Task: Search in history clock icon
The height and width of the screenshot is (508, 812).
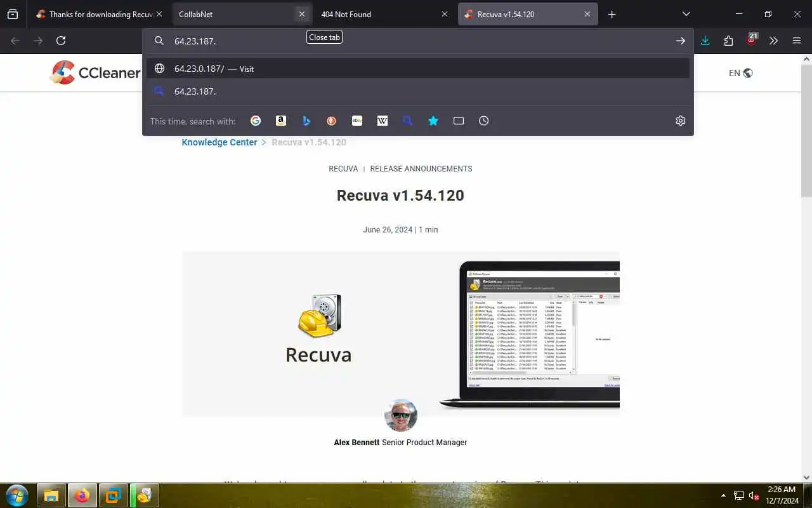Action: click(x=484, y=121)
